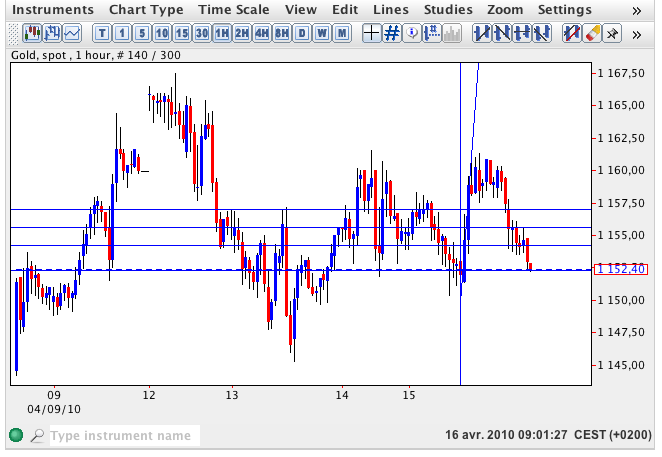Viewport: 662px width, 457px height.
Task: Toggle the volume histogram icon
Action: tap(451, 33)
